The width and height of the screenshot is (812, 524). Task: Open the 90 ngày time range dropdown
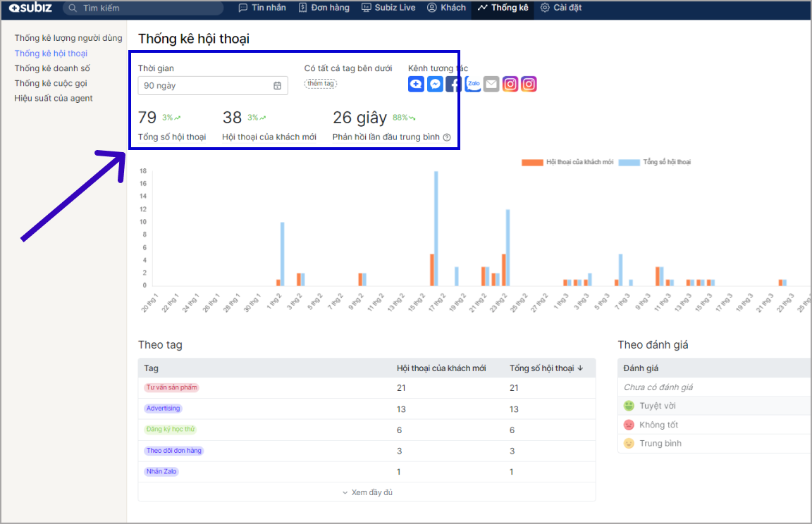(212, 85)
